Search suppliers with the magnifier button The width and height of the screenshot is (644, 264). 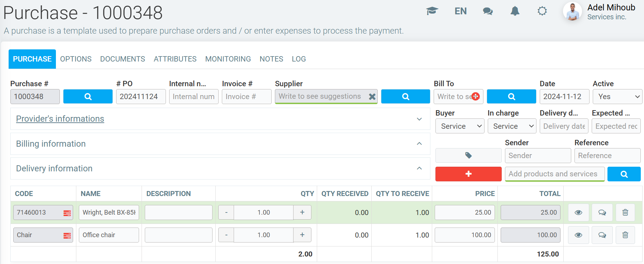point(405,97)
